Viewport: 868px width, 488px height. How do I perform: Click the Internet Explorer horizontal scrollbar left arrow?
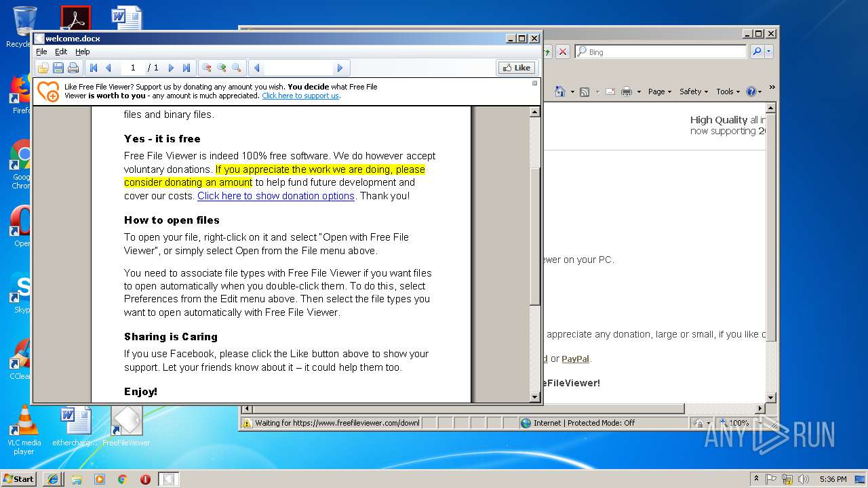pos(247,409)
